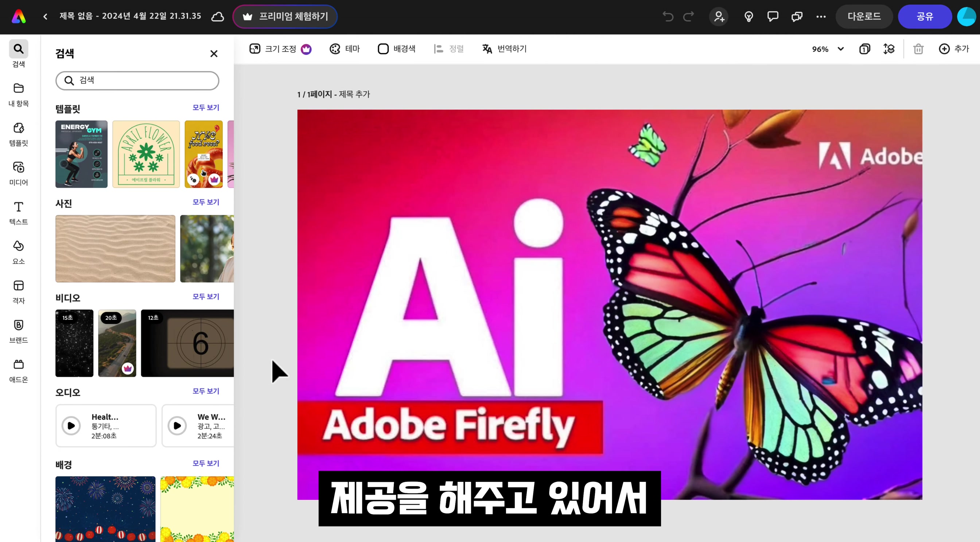Open the Background color (배경색) swatch
The width and height of the screenshot is (980, 542).
[397, 49]
